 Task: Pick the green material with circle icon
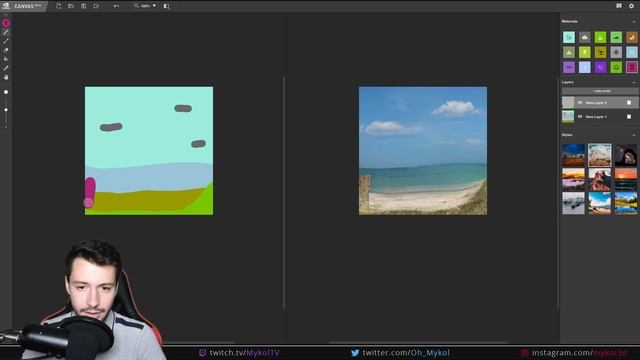616,67
